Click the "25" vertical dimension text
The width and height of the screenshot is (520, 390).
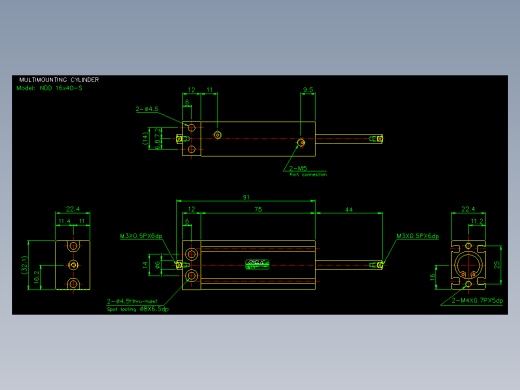(497, 265)
